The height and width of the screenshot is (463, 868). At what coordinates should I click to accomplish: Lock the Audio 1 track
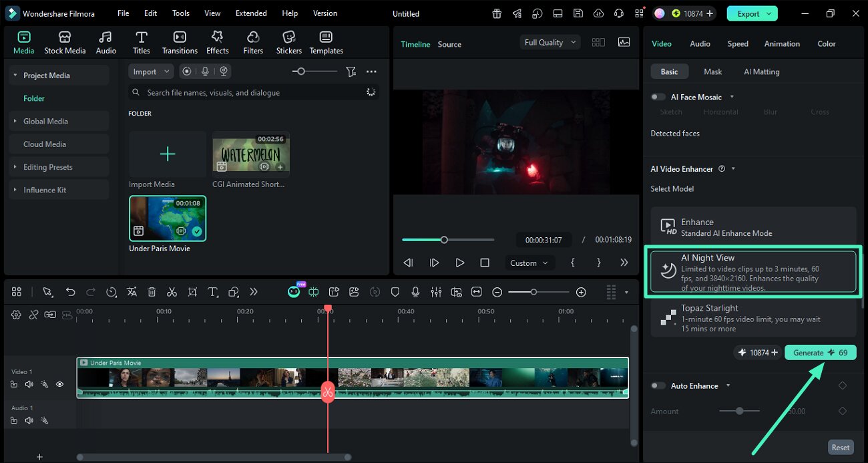click(x=13, y=420)
